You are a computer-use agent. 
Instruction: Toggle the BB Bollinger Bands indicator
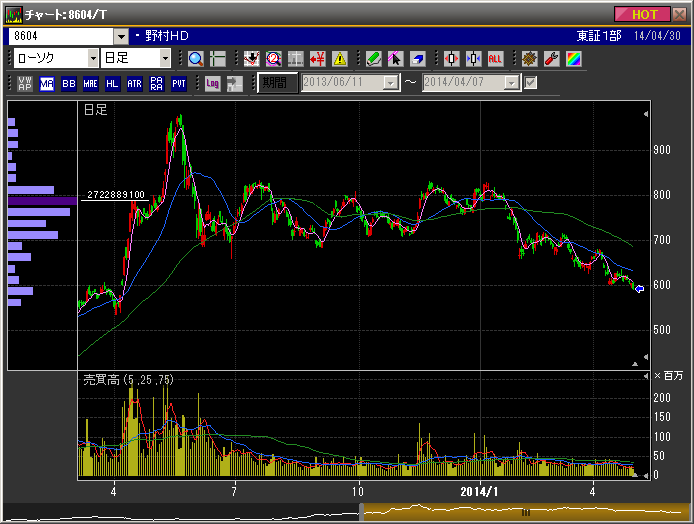point(69,83)
